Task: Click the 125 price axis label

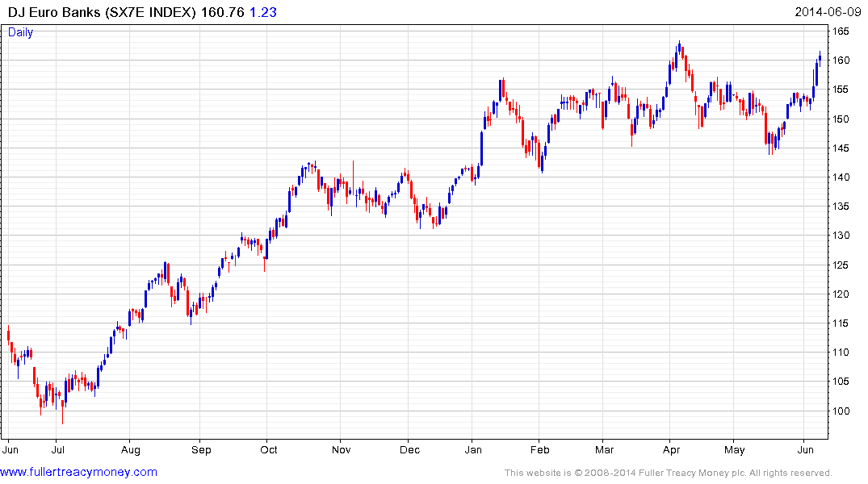Action: (x=841, y=265)
